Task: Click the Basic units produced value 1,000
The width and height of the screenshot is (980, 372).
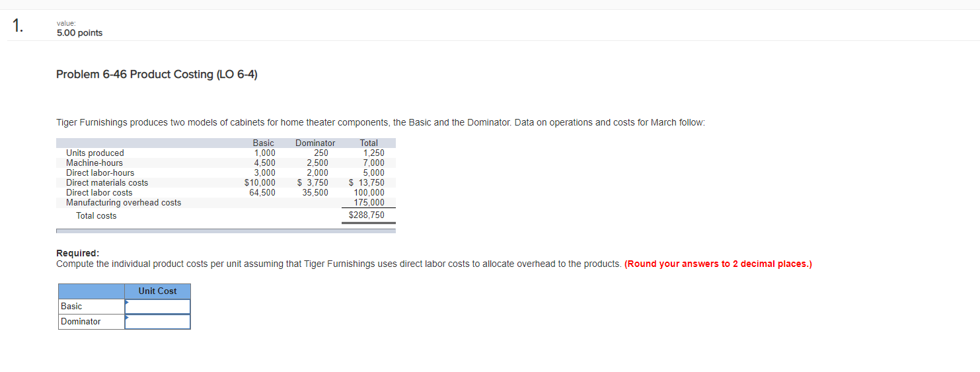Action: (265, 153)
